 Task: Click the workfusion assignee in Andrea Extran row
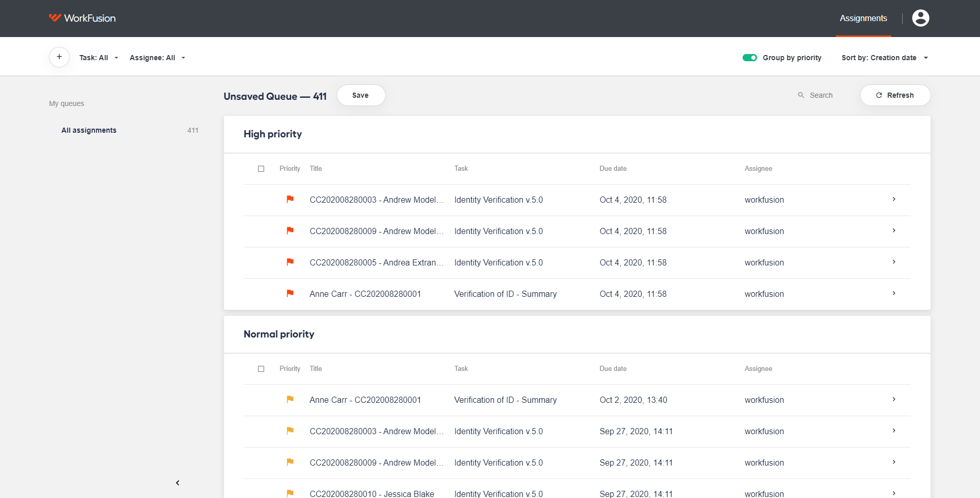(764, 262)
